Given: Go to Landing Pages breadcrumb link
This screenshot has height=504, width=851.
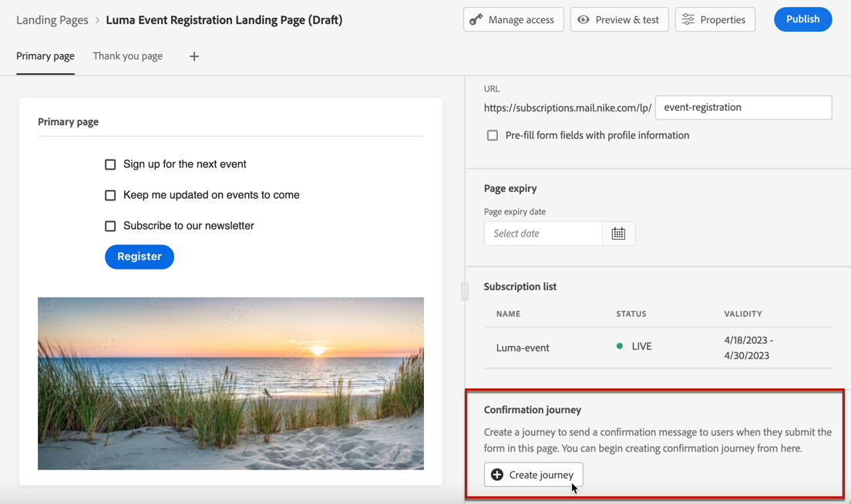Looking at the screenshot, I should (x=52, y=20).
